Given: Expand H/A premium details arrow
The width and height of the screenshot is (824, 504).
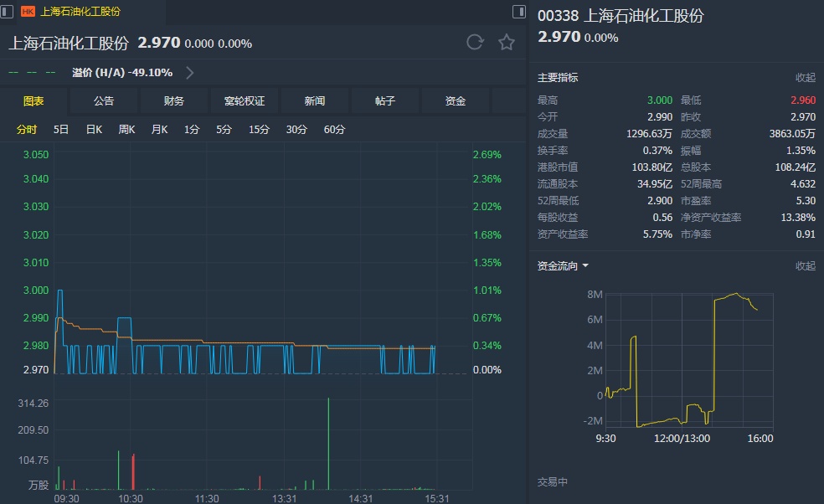Looking at the screenshot, I should 190,73.
